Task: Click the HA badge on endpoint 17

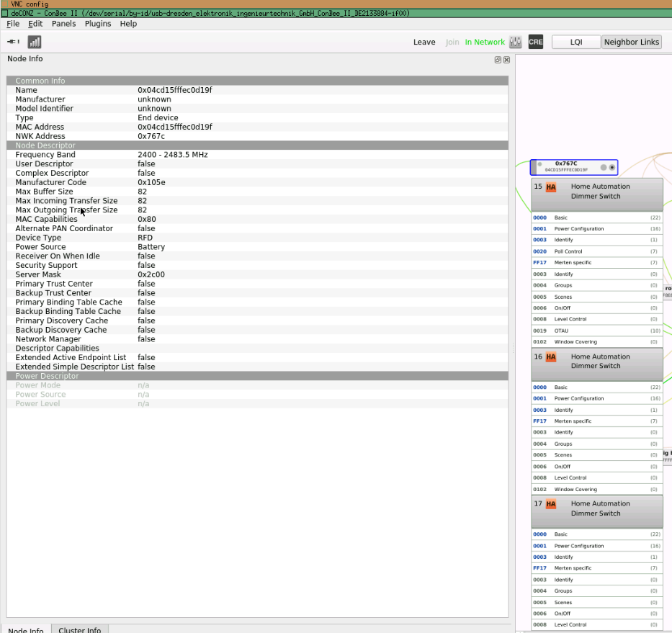Action: coord(551,504)
